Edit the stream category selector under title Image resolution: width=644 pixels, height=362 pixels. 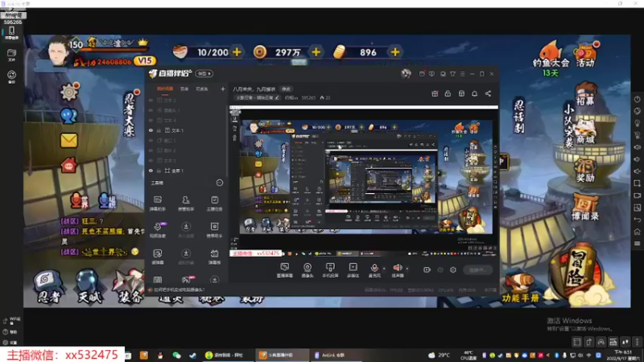pos(258,97)
